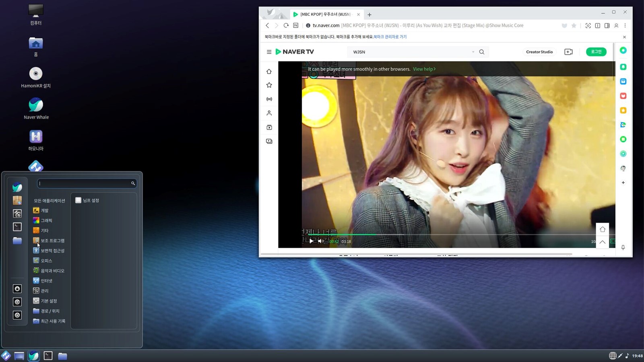Play the video
644x362 pixels.
(x=311, y=241)
